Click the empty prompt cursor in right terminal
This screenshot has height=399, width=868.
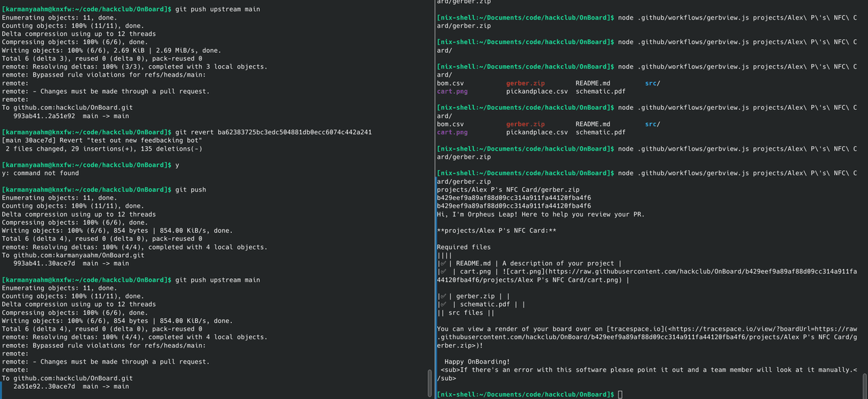(x=620, y=394)
